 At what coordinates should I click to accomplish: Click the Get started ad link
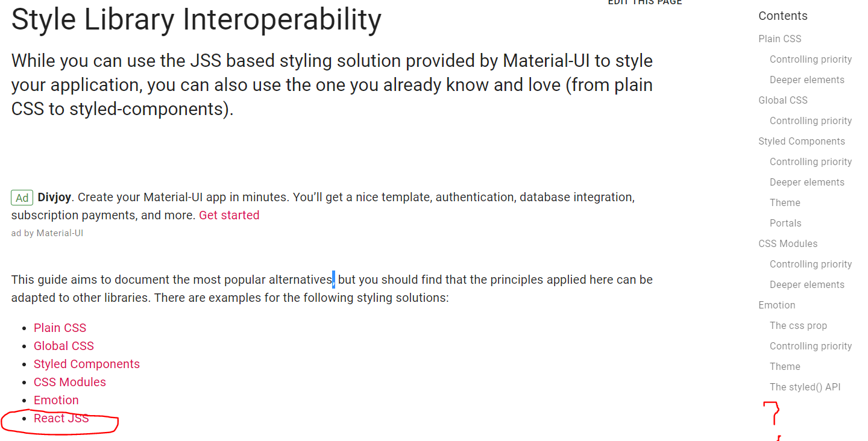(229, 214)
